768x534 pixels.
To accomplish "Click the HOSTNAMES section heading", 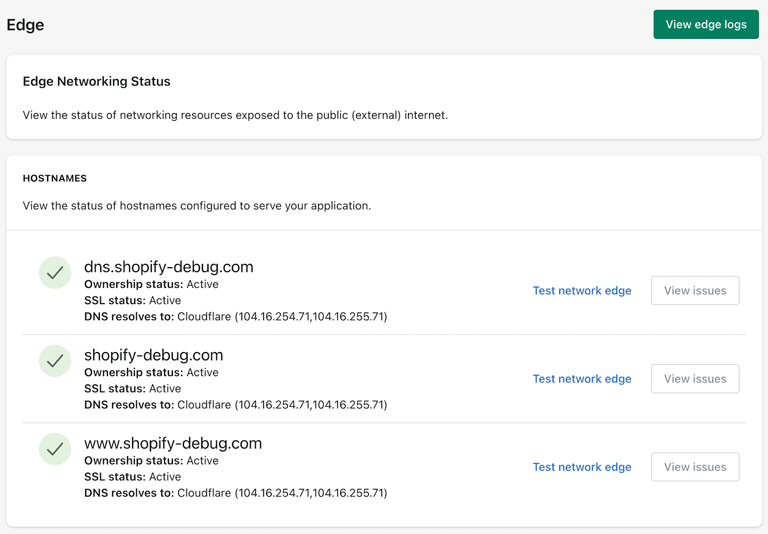I will [55, 178].
